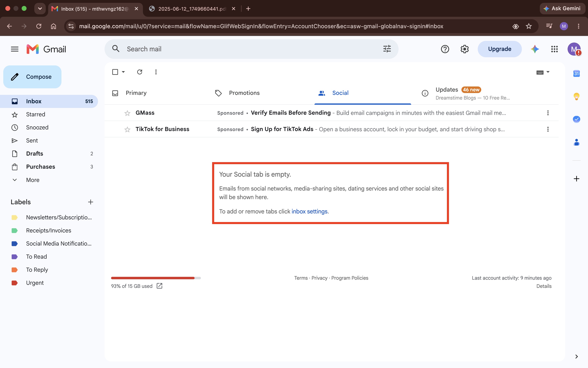Star the TikTok for Business email

pos(127,129)
